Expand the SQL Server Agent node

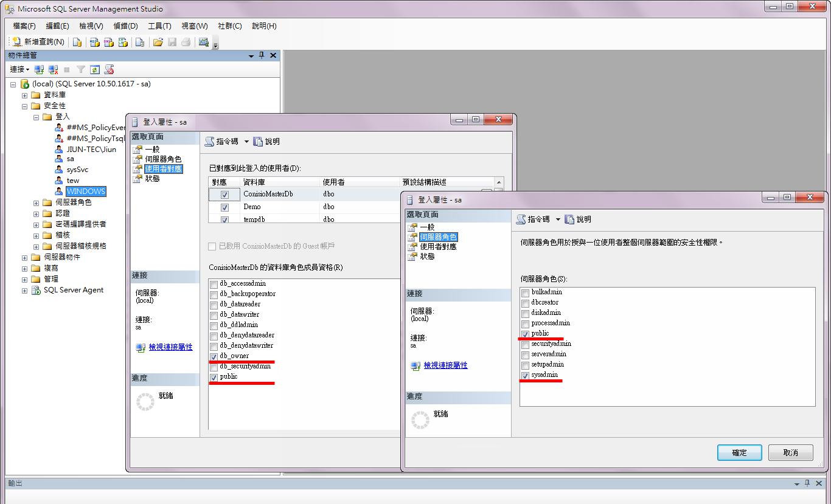pyautogui.click(x=25, y=291)
